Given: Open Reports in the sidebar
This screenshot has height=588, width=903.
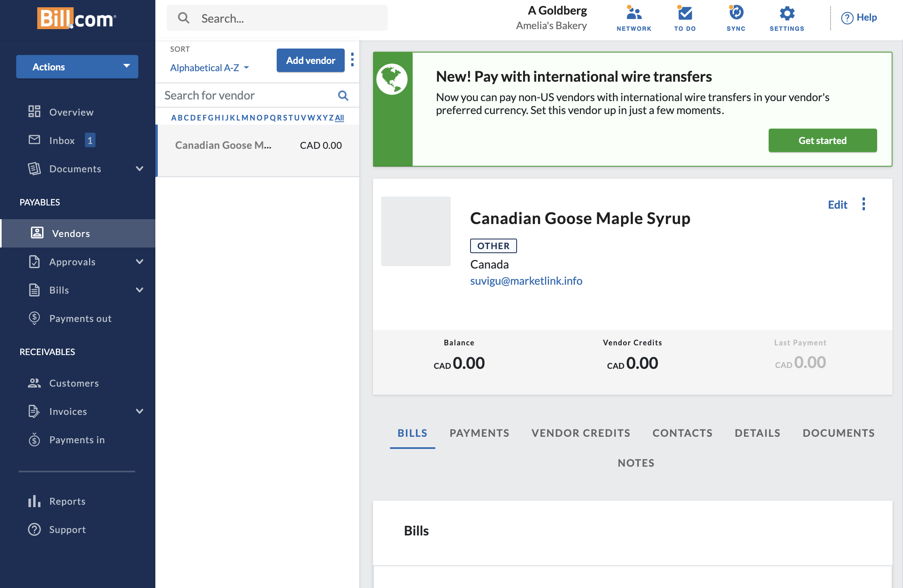Looking at the screenshot, I should coord(67,501).
